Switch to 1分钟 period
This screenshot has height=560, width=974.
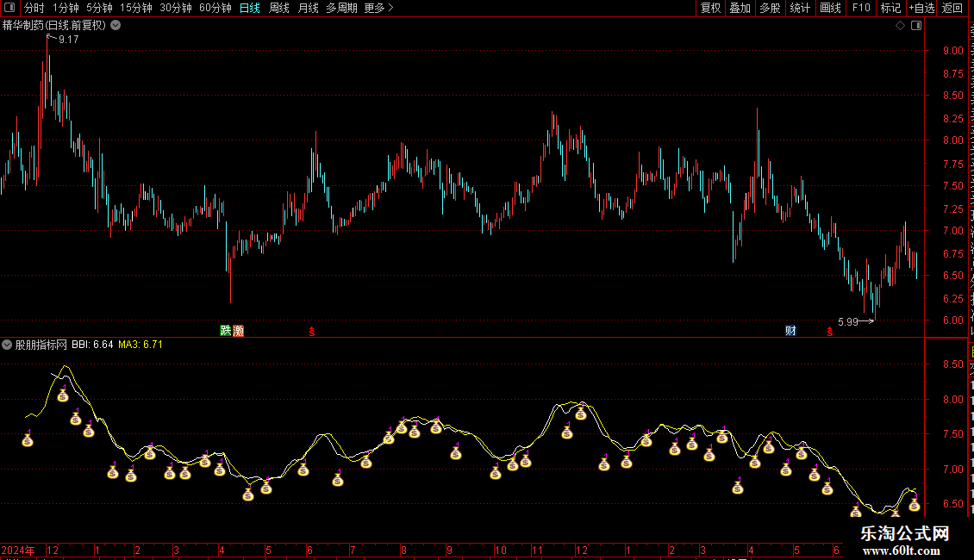click(66, 8)
